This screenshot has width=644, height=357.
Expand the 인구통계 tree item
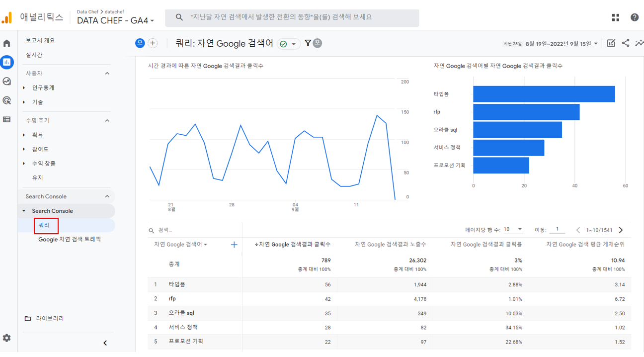click(x=24, y=88)
